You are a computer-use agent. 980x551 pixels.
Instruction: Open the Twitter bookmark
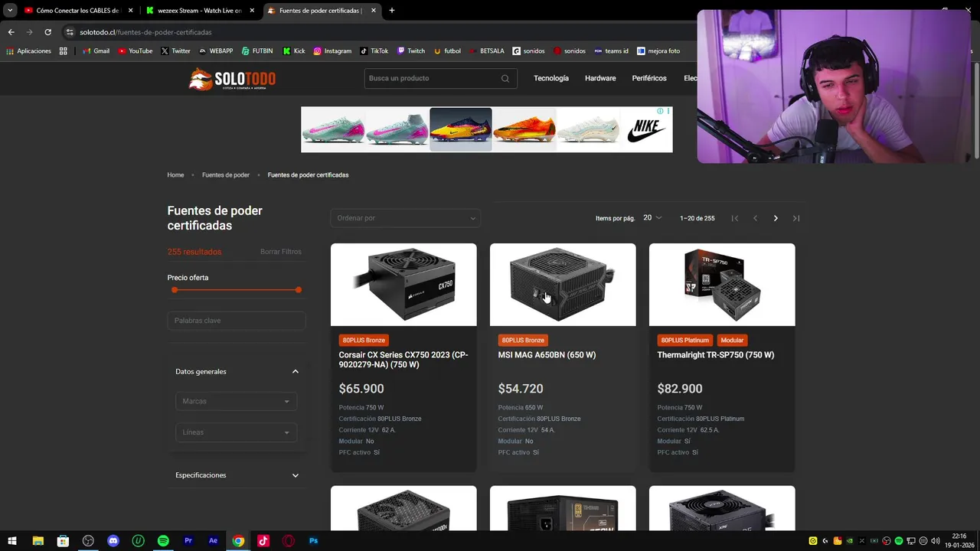tap(175, 51)
